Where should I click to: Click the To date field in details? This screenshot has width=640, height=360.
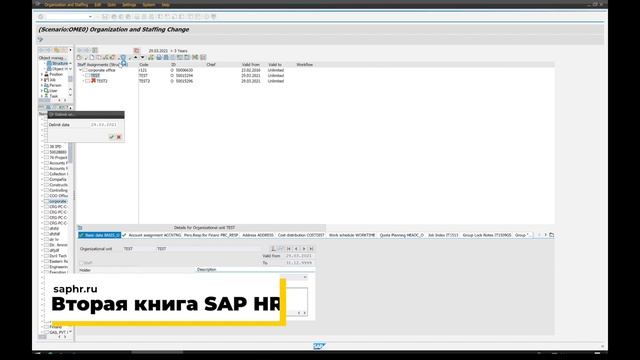(x=299, y=263)
